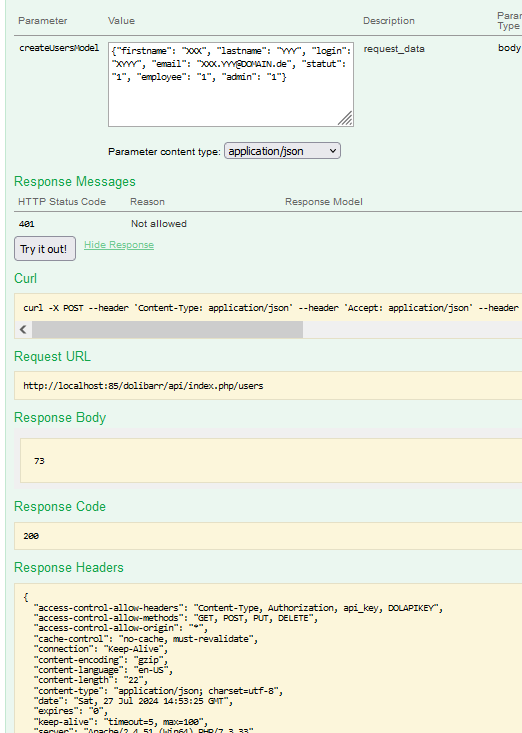Click the Parameter content type label

(x=164, y=152)
